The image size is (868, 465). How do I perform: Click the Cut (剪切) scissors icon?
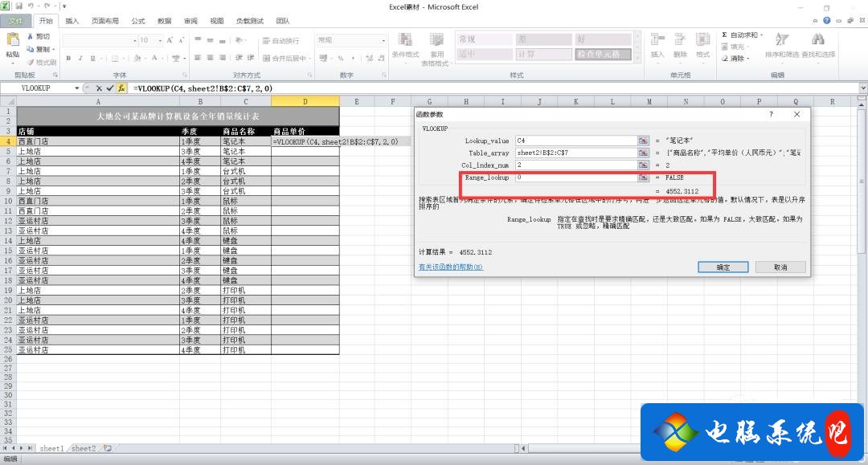[x=31, y=36]
